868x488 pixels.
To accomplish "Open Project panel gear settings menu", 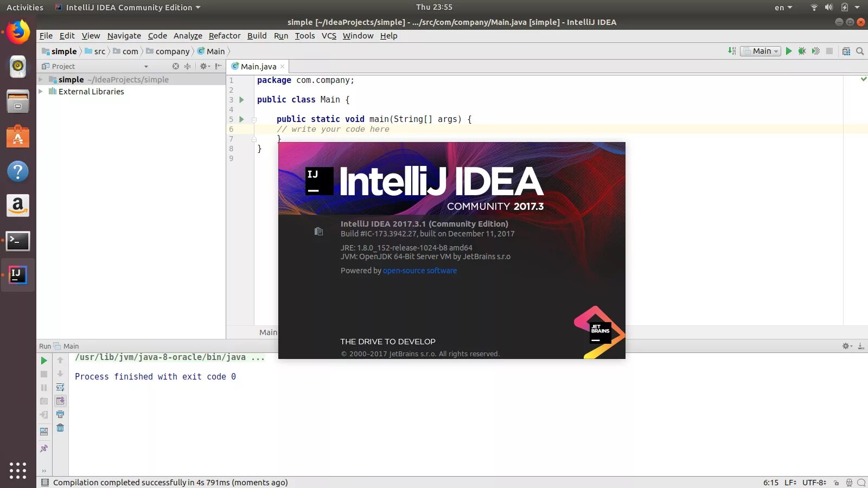I will coord(205,66).
